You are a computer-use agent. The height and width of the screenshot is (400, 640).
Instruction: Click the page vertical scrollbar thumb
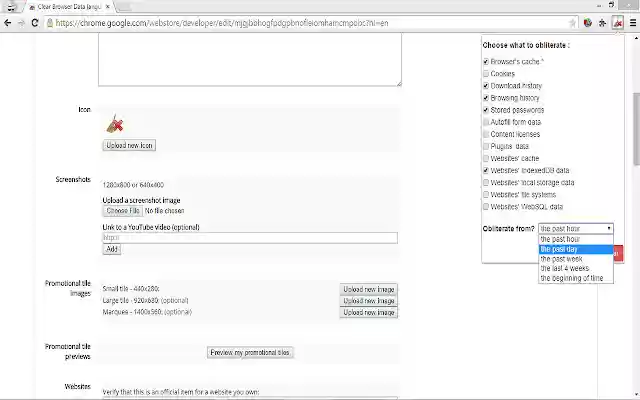coord(636,129)
